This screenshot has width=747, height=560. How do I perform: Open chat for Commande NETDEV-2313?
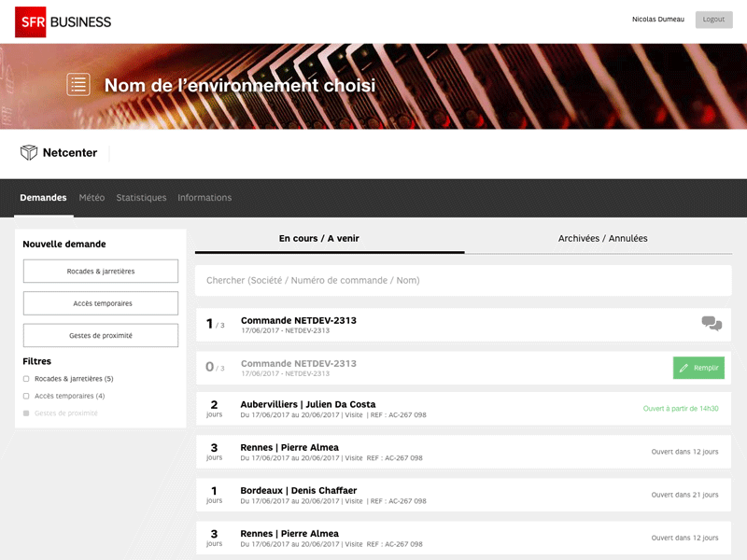coord(710,322)
